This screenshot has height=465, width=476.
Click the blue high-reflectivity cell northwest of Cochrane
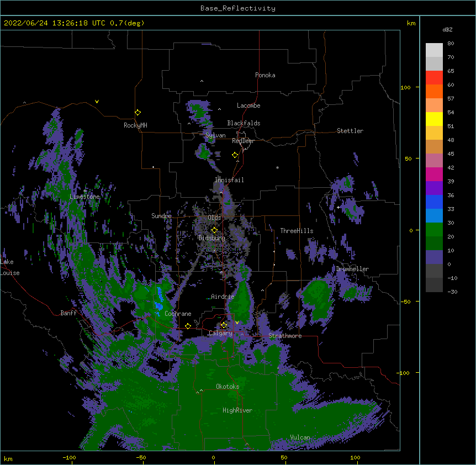click(x=159, y=300)
